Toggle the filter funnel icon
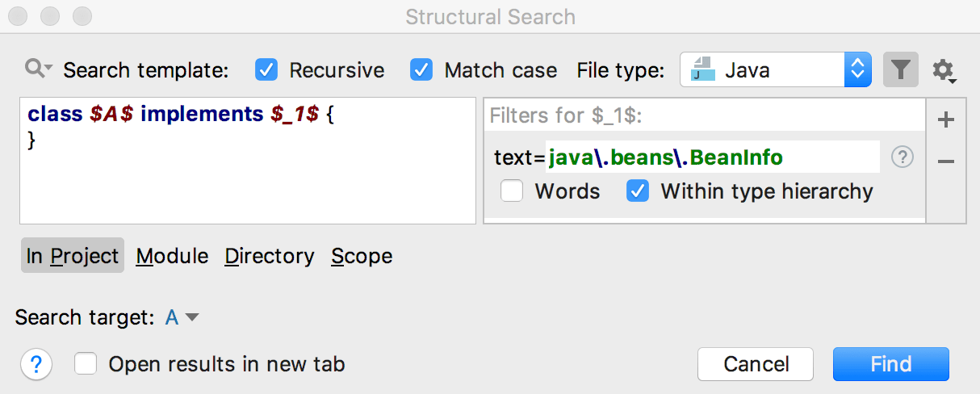980x394 pixels. point(901,70)
